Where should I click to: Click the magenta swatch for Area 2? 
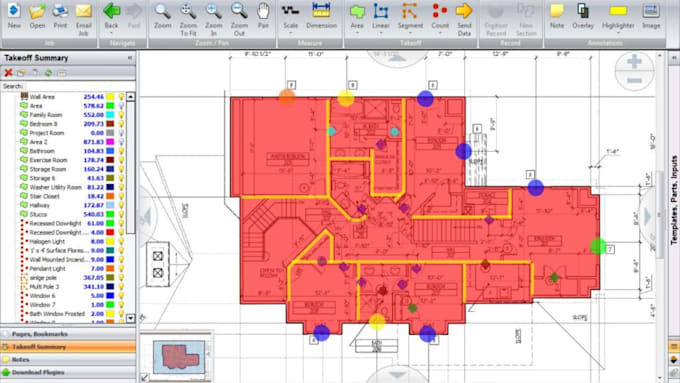(x=111, y=142)
